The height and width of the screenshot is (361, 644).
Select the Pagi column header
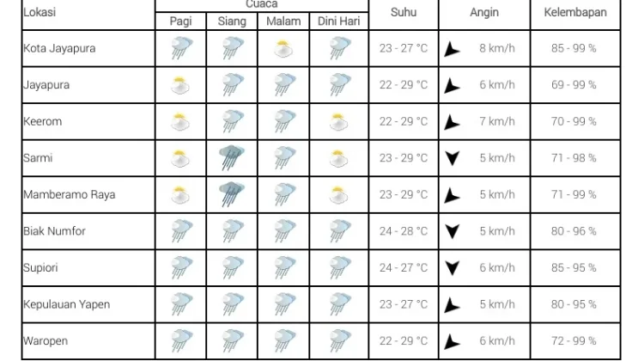pos(180,21)
